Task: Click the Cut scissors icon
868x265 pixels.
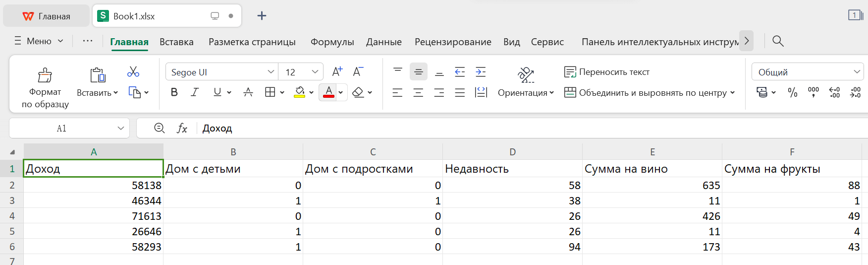Action: point(133,72)
